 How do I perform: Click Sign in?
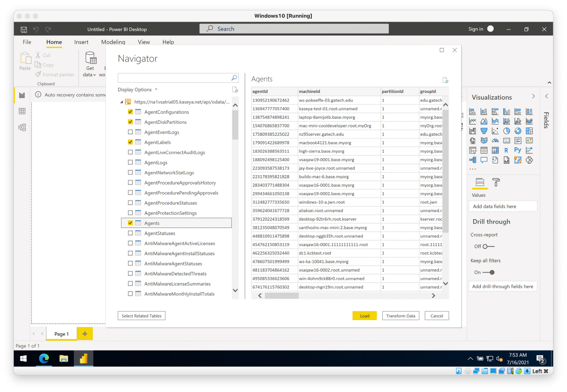tap(476, 29)
